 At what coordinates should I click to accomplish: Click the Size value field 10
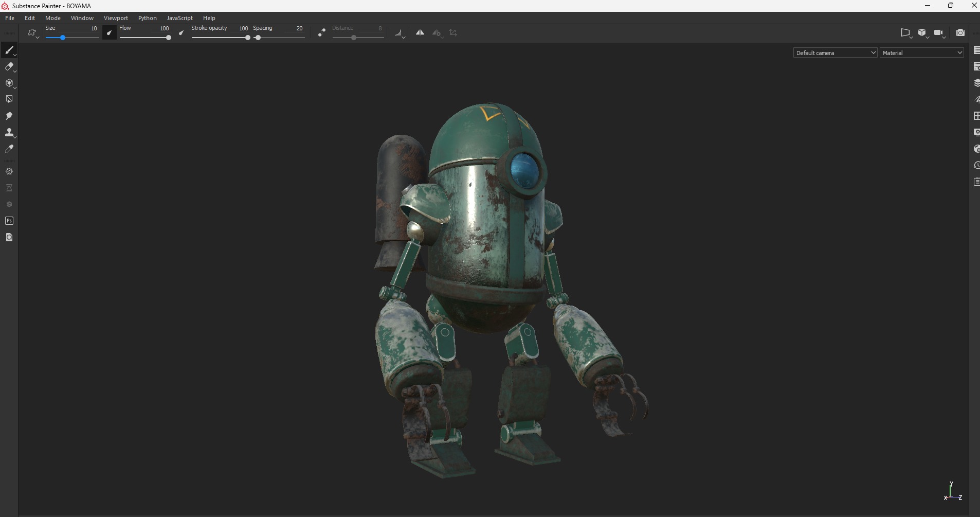(94, 28)
